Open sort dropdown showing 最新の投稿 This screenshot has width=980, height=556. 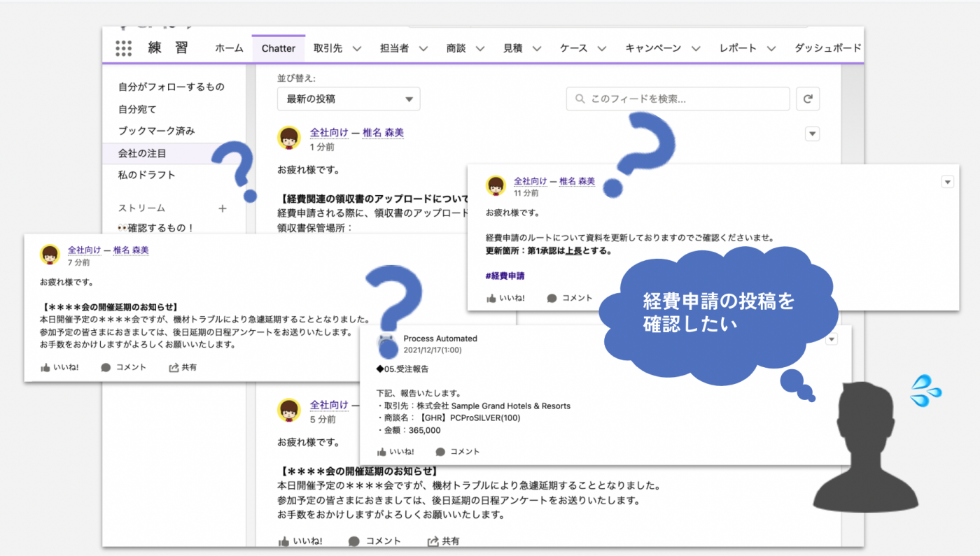349,99
